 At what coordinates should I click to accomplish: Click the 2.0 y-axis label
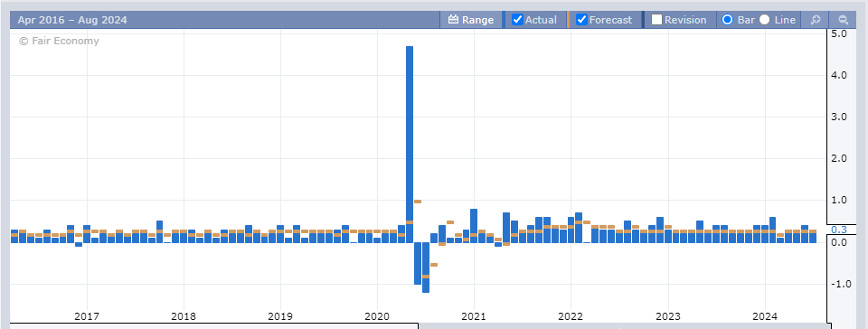tap(839, 158)
